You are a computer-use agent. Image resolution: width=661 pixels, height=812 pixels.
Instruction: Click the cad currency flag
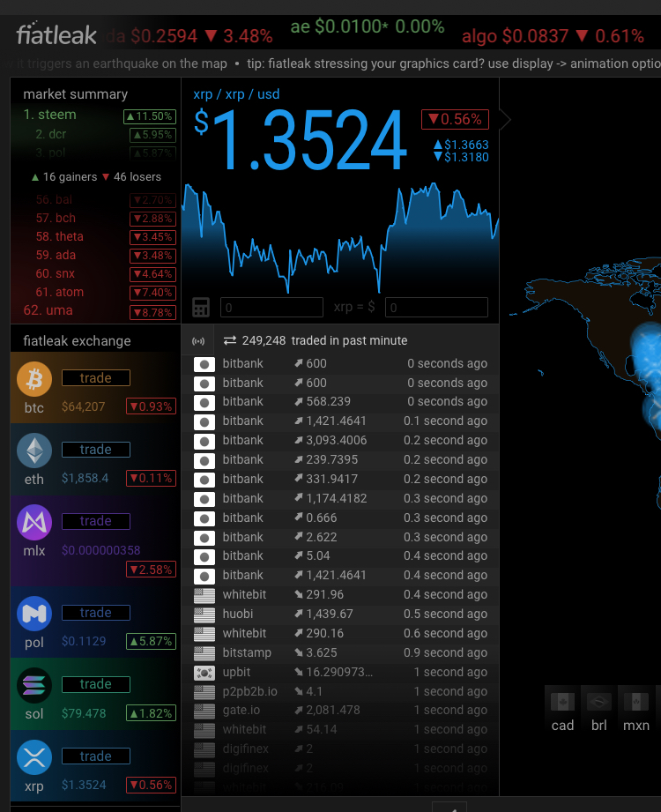562,702
